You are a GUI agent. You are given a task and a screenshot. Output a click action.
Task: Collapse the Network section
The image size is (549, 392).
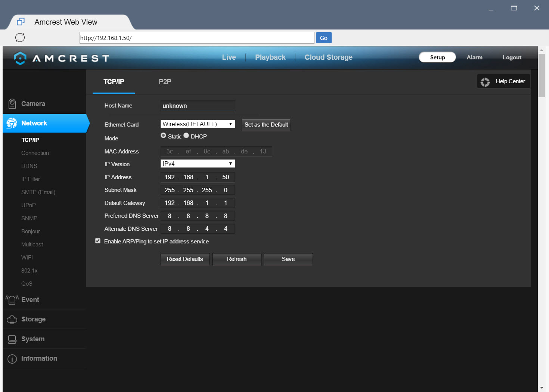click(x=46, y=123)
